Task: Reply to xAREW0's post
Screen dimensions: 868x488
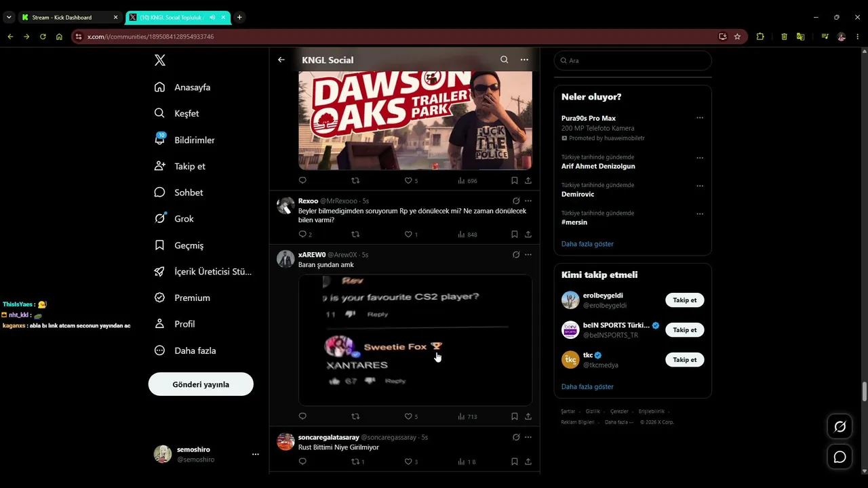Action: [x=302, y=416]
